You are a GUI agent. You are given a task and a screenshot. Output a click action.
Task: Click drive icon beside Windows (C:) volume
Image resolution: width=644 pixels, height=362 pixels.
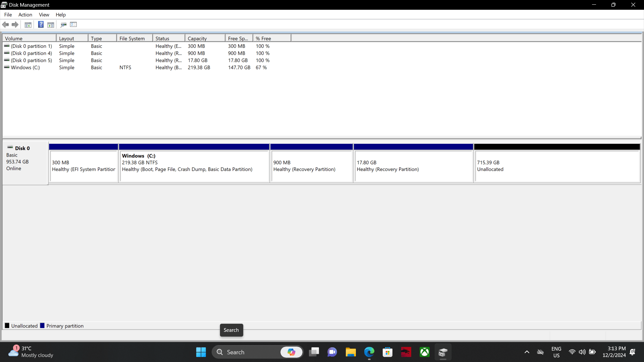pos(7,67)
